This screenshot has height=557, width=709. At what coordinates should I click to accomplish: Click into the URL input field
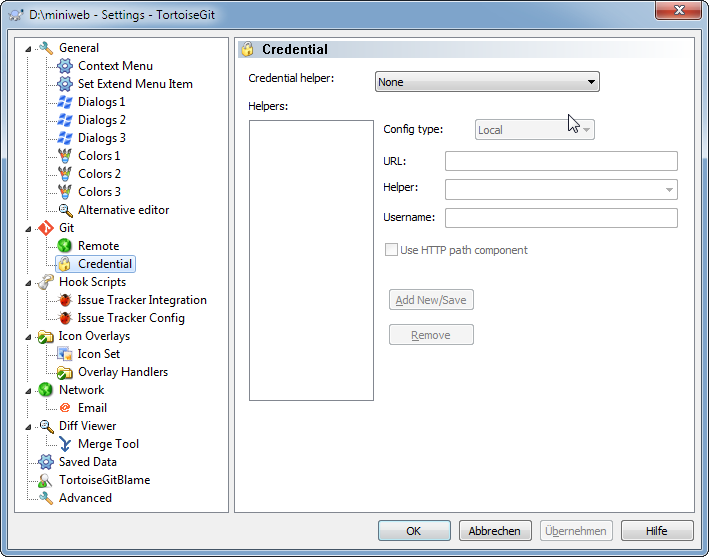pyautogui.click(x=561, y=161)
